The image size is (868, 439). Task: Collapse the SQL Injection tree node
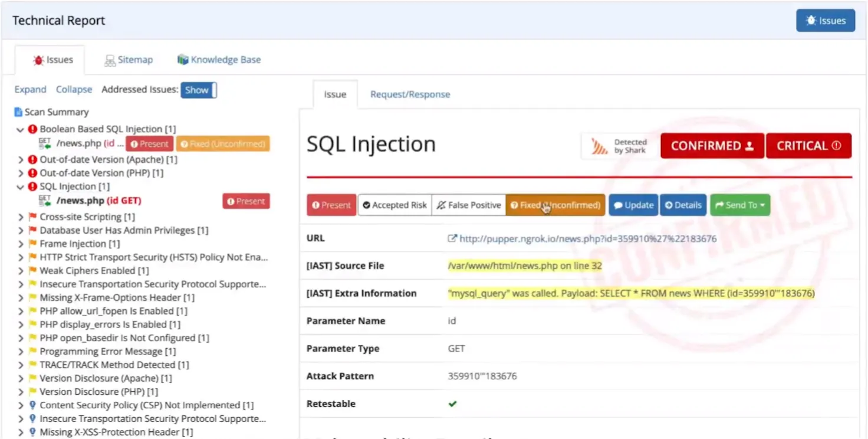point(20,187)
